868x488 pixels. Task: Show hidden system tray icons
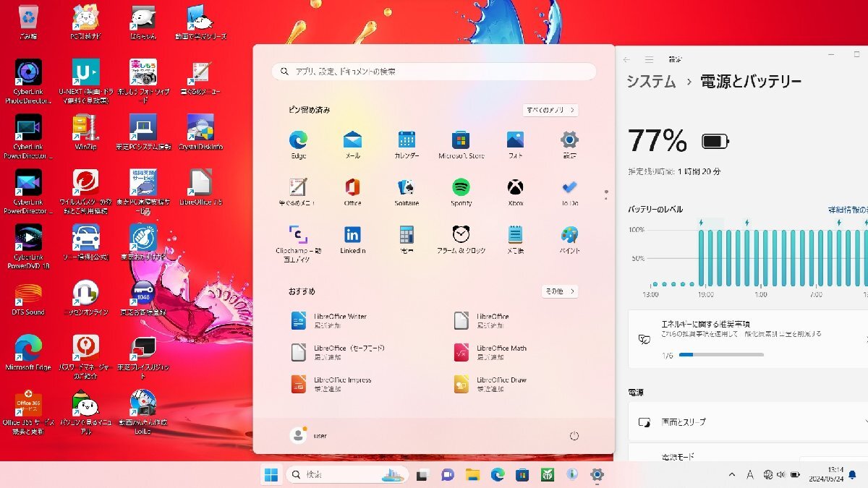[x=731, y=474]
